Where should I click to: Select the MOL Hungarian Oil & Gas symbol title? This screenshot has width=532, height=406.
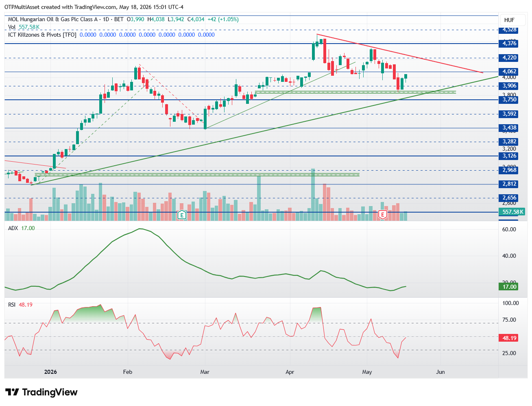(x=53, y=19)
